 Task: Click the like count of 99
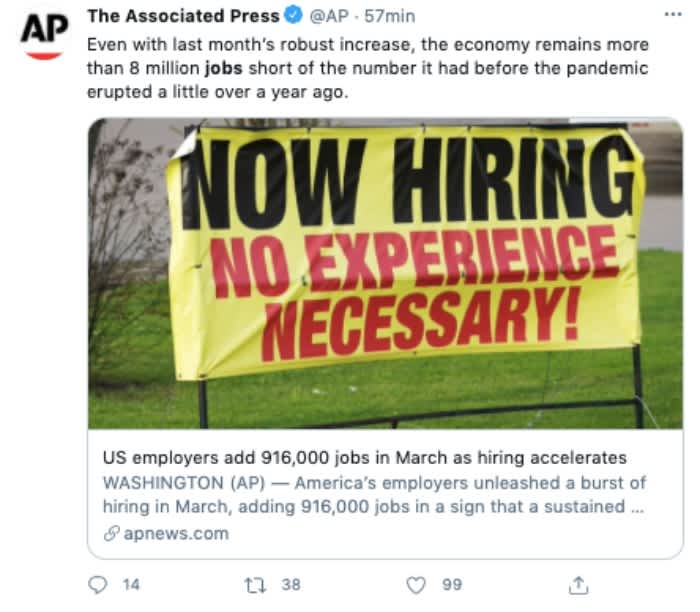[x=452, y=585]
